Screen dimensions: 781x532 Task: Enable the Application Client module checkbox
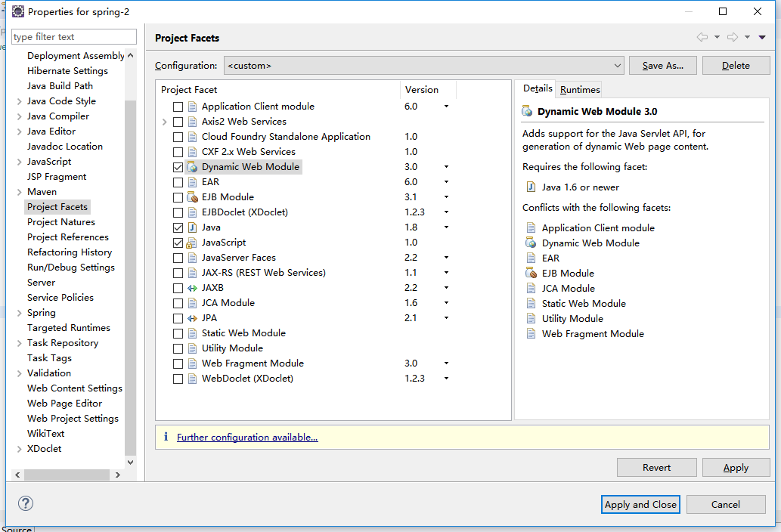[178, 107]
